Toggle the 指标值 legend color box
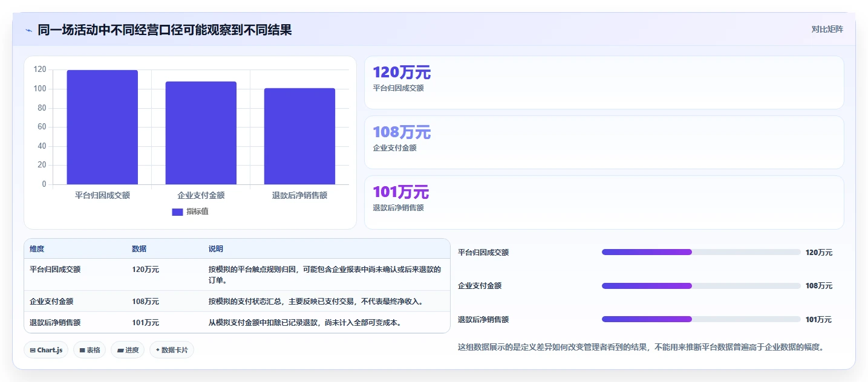 coord(177,212)
